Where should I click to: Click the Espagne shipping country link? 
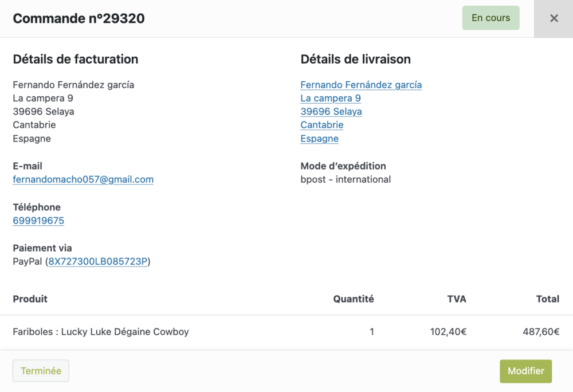point(319,139)
